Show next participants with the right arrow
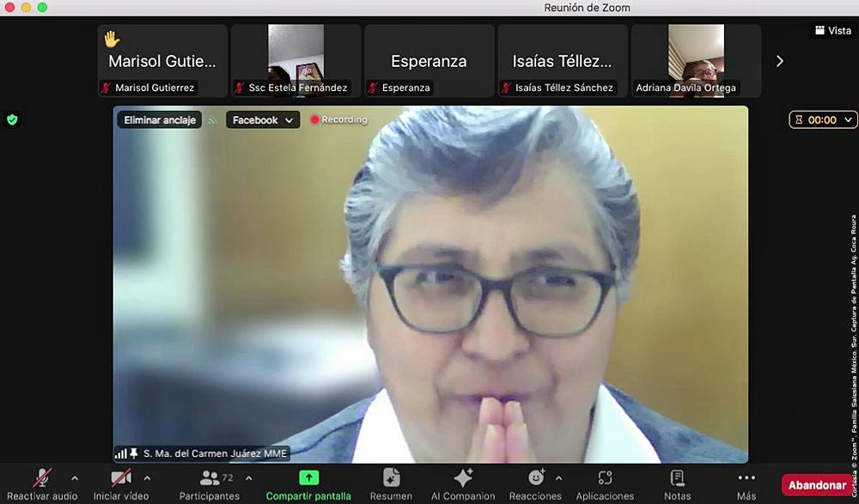The image size is (859, 504). [x=780, y=61]
